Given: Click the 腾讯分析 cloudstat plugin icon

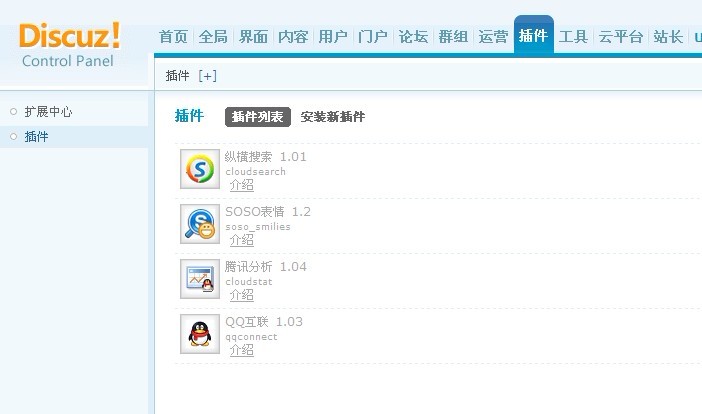Looking at the screenshot, I should (200, 279).
